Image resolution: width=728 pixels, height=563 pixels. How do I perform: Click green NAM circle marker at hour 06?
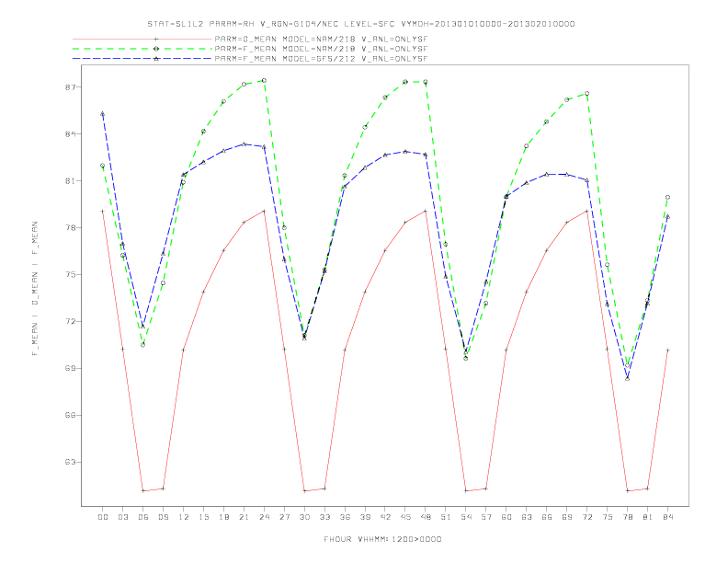pos(143,345)
